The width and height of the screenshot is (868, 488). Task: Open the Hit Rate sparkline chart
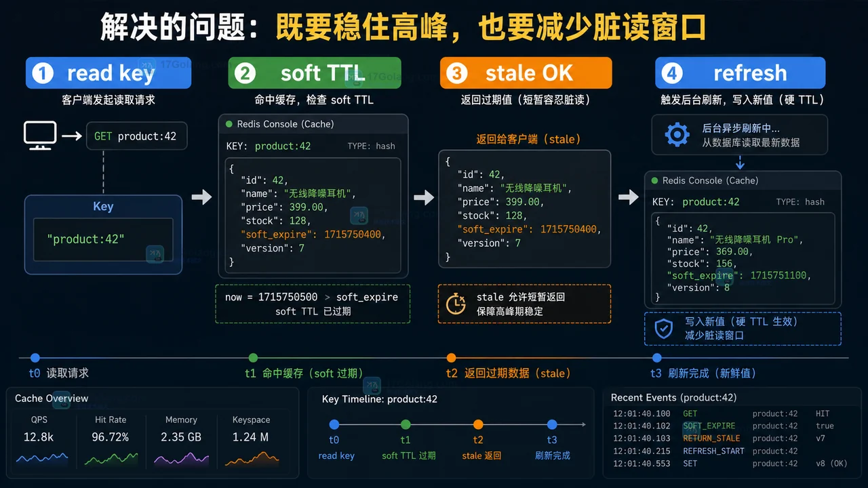click(111, 458)
